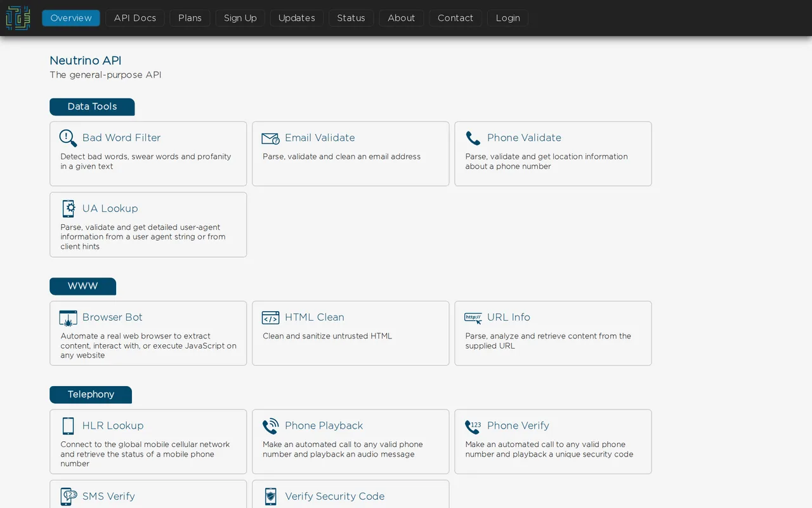Click the Telephony section label

(91, 395)
